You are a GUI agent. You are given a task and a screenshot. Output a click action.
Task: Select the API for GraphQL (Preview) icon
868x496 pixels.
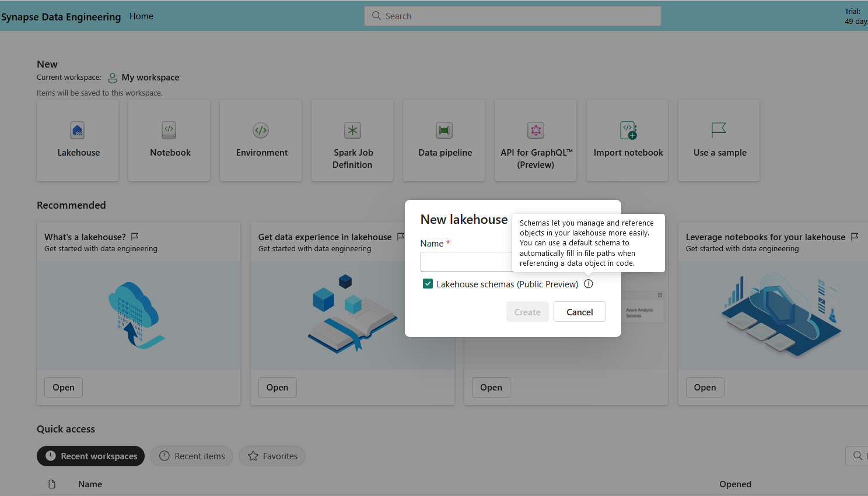coord(535,130)
